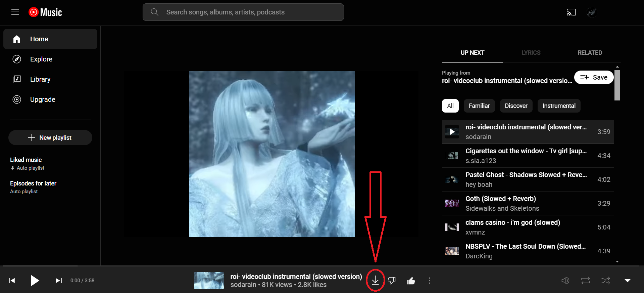
Task: Open the three-dot song options menu
Action: [430, 281]
